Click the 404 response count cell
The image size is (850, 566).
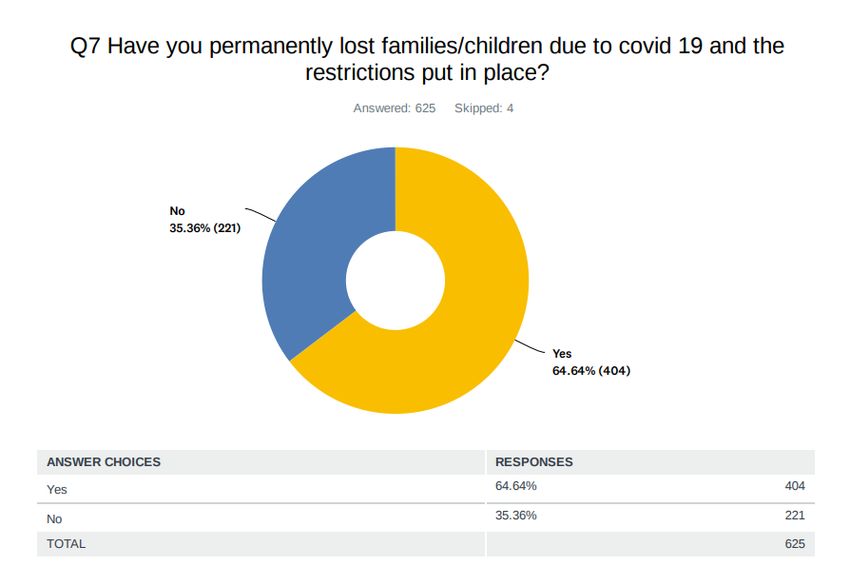[795, 487]
